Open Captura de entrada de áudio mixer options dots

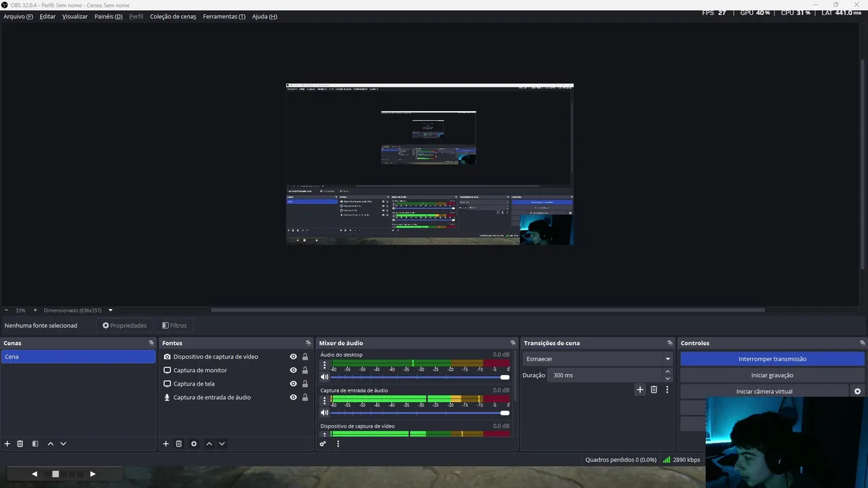click(324, 401)
